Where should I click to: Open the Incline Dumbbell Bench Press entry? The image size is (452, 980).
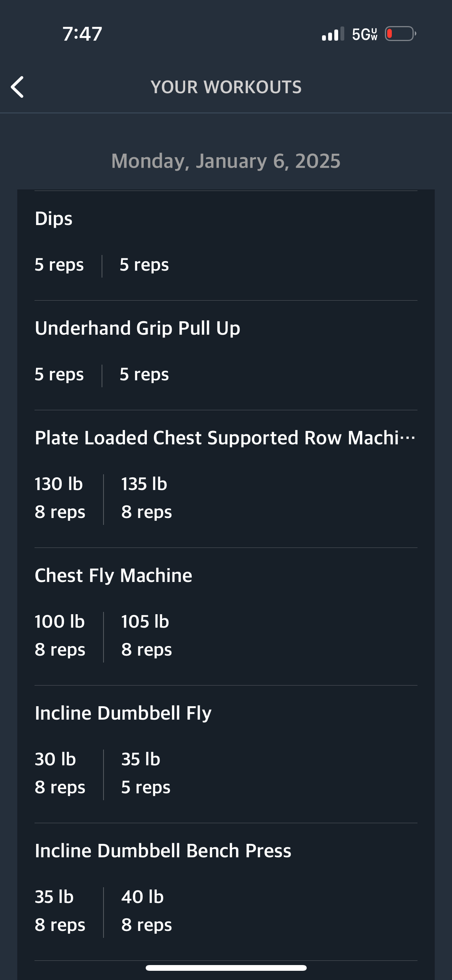click(226, 892)
